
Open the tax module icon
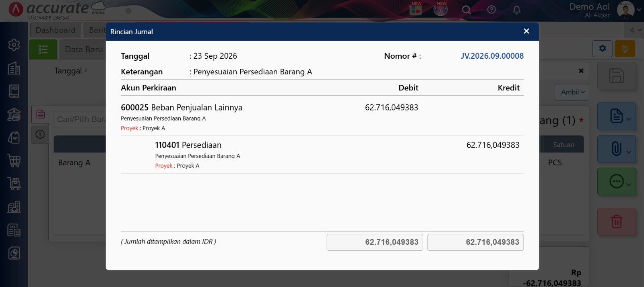click(14, 230)
